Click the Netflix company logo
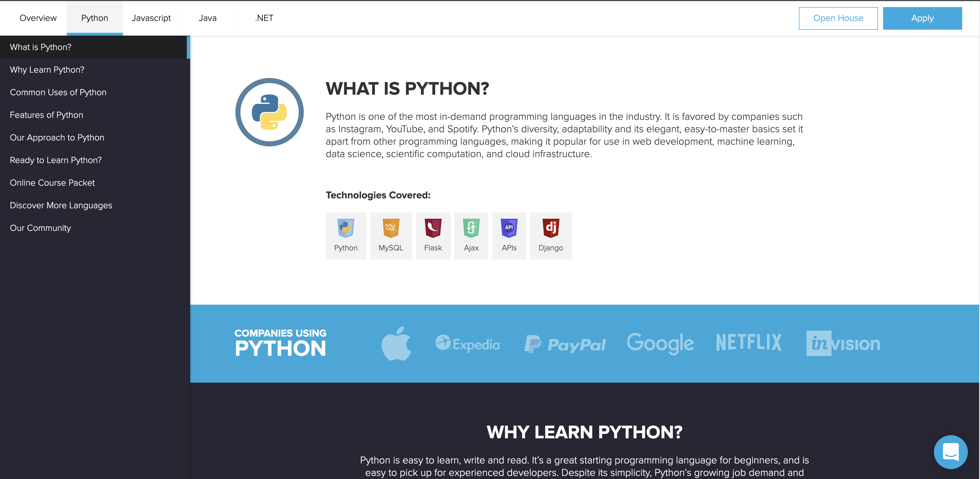This screenshot has width=980, height=479. (x=748, y=343)
